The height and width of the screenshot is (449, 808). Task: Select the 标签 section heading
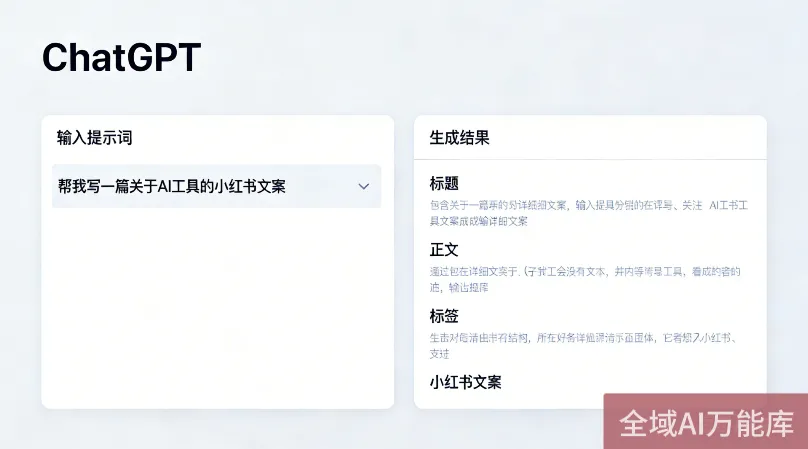click(x=444, y=316)
